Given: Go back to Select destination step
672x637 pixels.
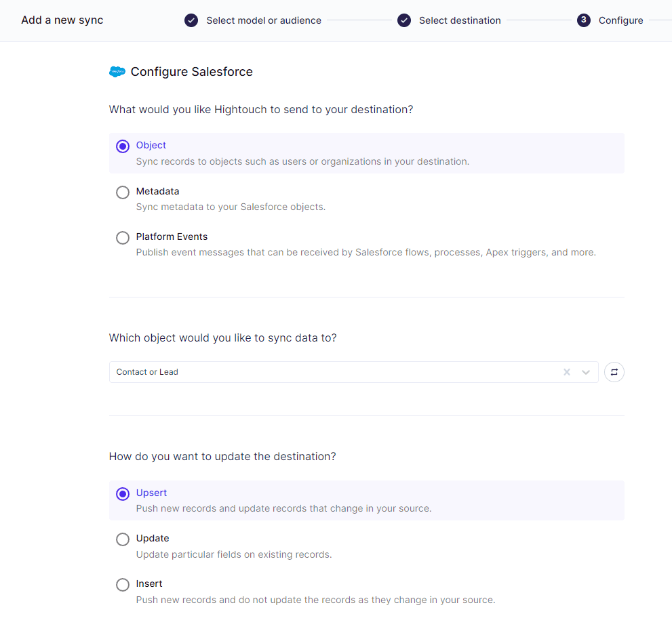Looking at the screenshot, I should click(460, 20).
